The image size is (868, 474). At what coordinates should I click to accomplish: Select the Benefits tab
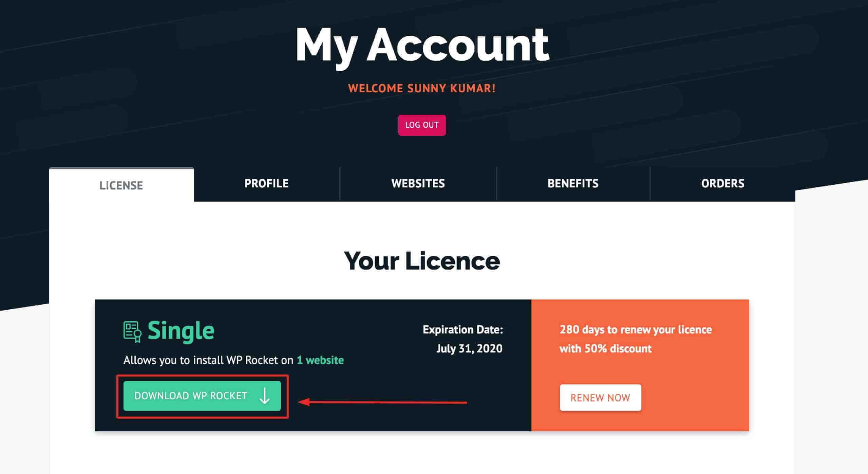(x=573, y=184)
